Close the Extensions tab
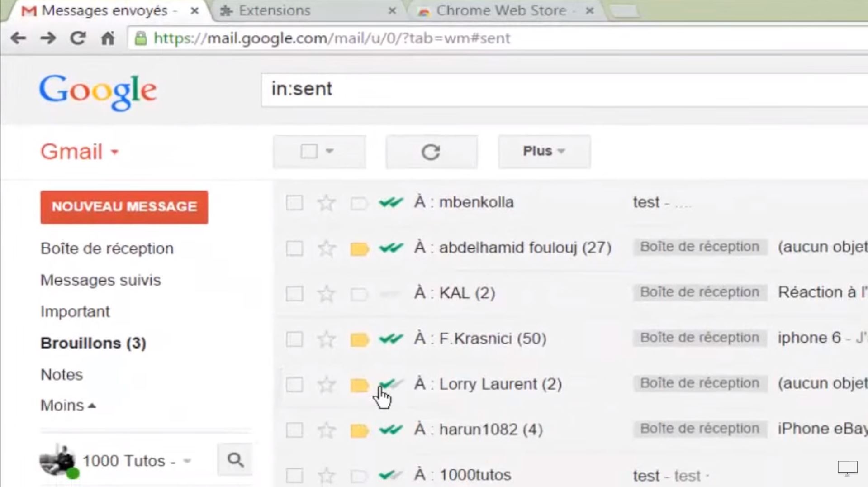Viewport: 868px width, 487px height. tap(392, 10)
